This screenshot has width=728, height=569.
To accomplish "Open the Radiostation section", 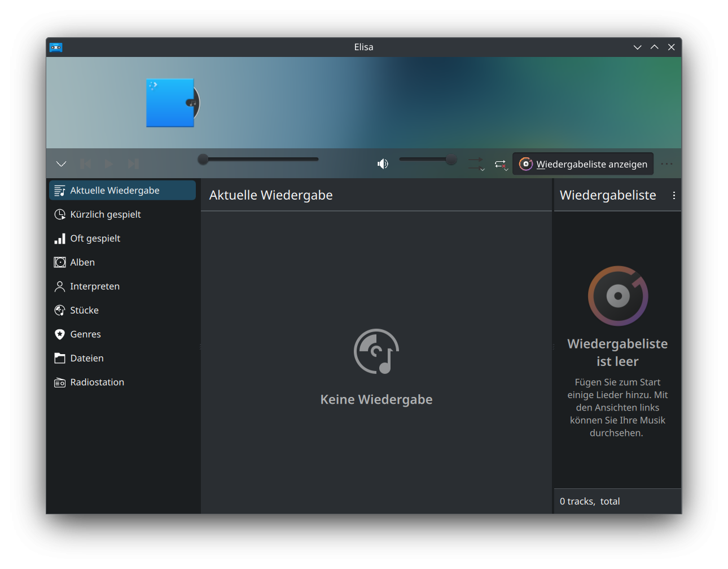I will 97,382.
